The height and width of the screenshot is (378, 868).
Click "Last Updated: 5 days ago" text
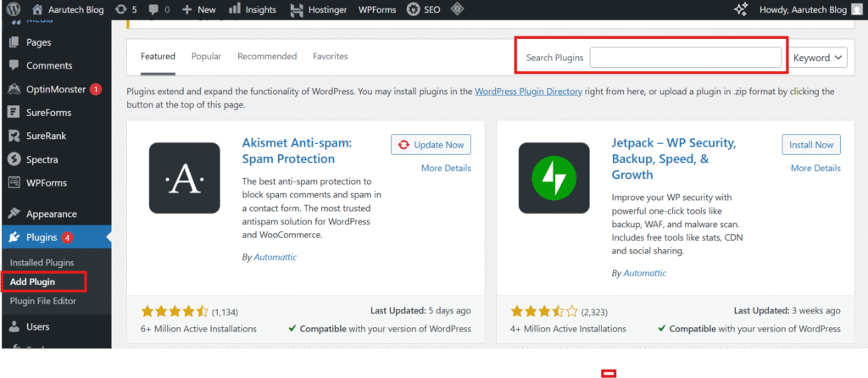point(420,310)
